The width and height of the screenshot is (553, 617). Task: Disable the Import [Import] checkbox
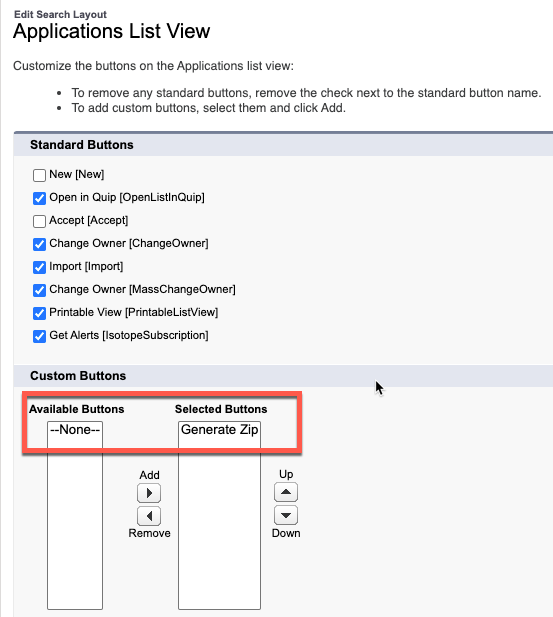pos(39,267)
